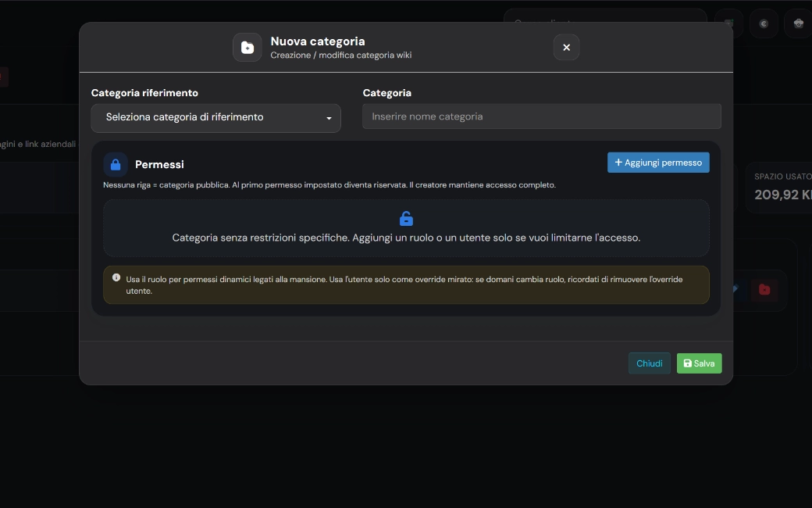The height and width of the screenshot is (508, 812).
Task: Close the Nuova categoria dialog with X
Action: (x=566, y=47)
